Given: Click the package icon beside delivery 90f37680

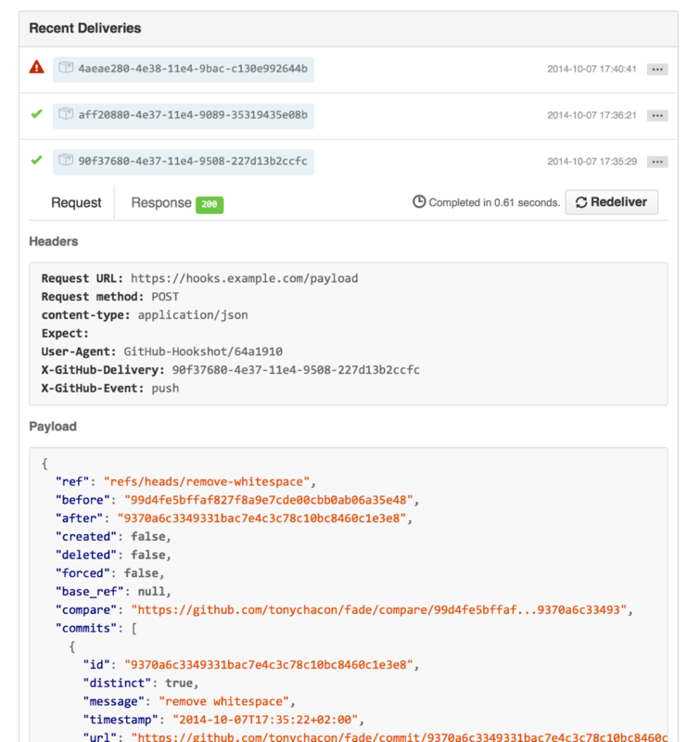Looking at the screenshot, I should pos(65,160).
